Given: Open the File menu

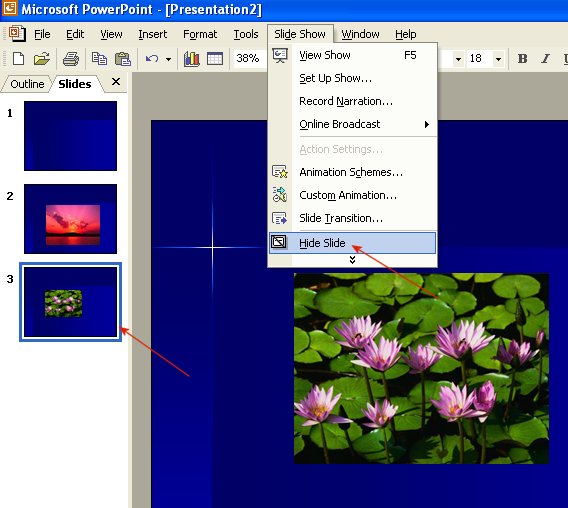Looking at the screenshot, I should [42, 34].
